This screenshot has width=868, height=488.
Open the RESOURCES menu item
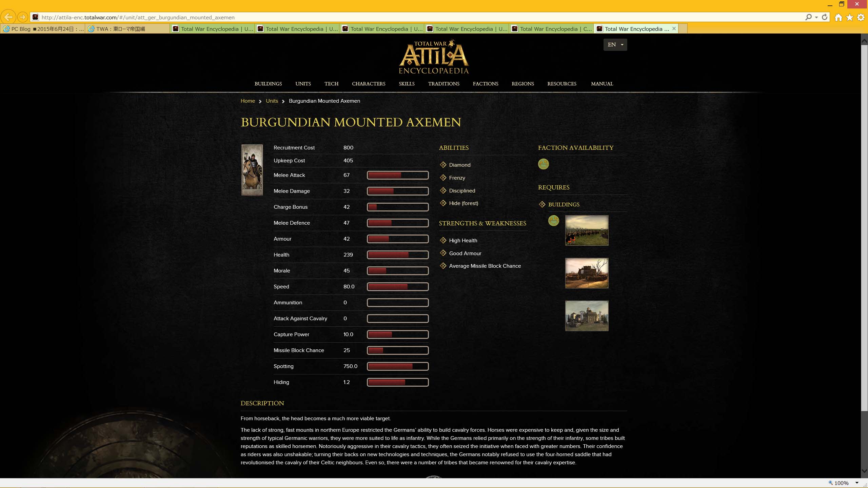[561, 84]
